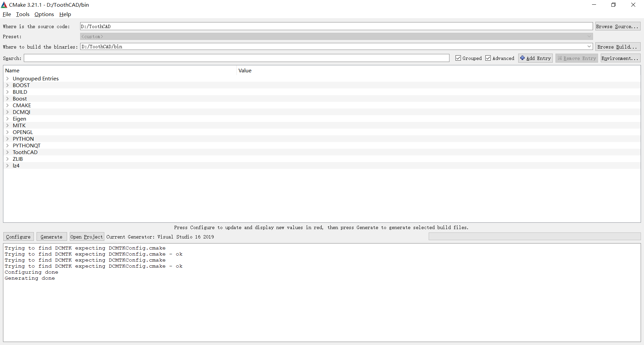Expand the BUILD group

click(x=7, y=92)
